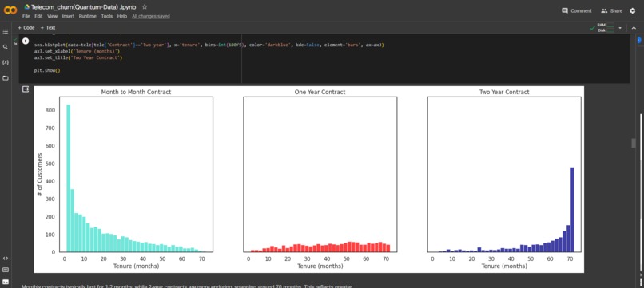This screenshot has width=644, height=288.
Task: Clear cell output icon
Action: point(26,89)
